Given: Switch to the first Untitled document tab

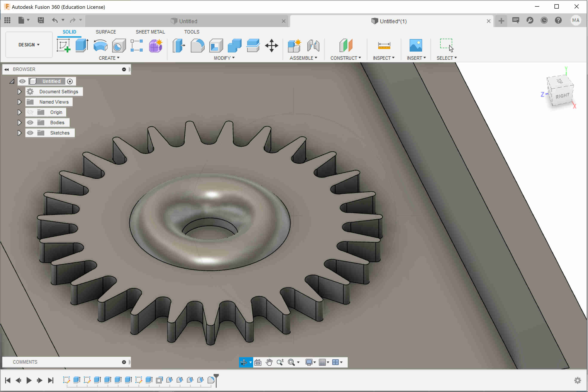Looking at the screenshot, I should [187, 21].
